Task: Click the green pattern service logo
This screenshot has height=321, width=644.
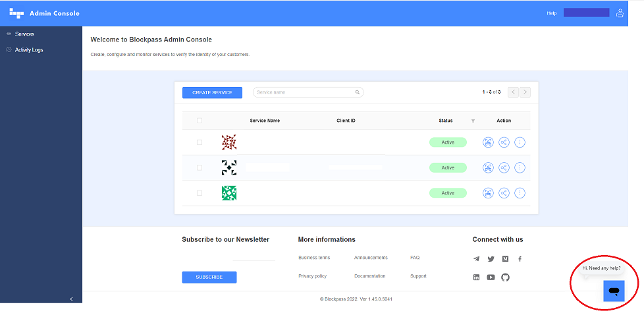Action: click(x=229, y=193)
